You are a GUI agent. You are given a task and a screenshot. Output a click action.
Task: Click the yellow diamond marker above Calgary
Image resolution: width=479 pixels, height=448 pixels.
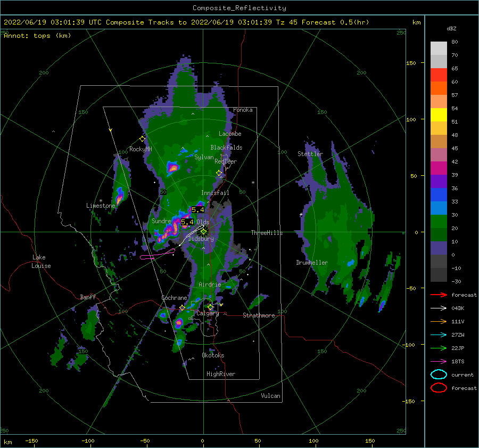210,307
